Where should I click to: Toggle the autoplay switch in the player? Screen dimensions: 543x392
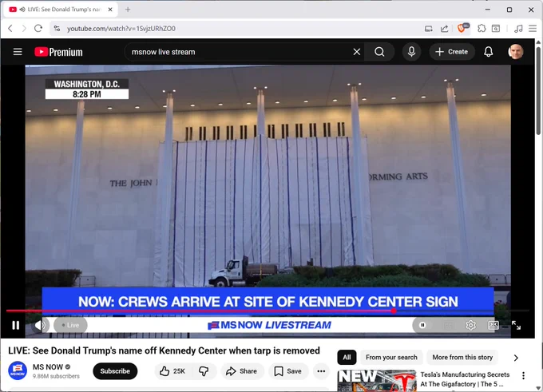(422, 325)
